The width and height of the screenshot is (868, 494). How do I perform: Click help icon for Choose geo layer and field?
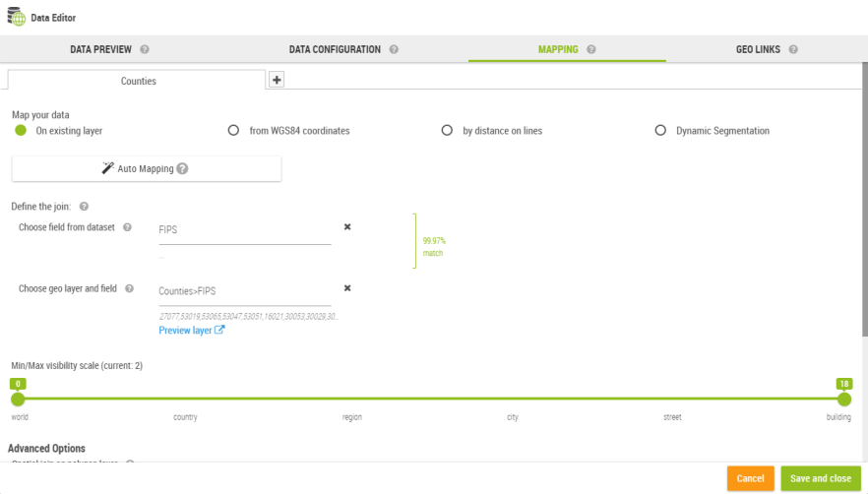pos(129,289)
